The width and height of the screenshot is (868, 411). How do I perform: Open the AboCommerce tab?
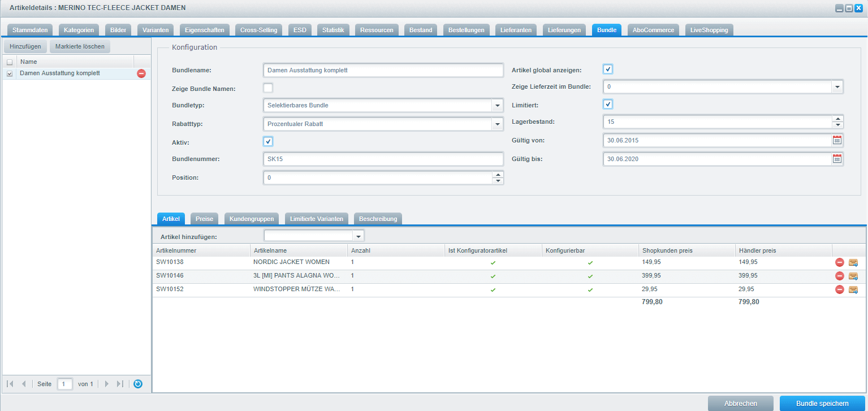pyautogui.click(x=653, y=30)
